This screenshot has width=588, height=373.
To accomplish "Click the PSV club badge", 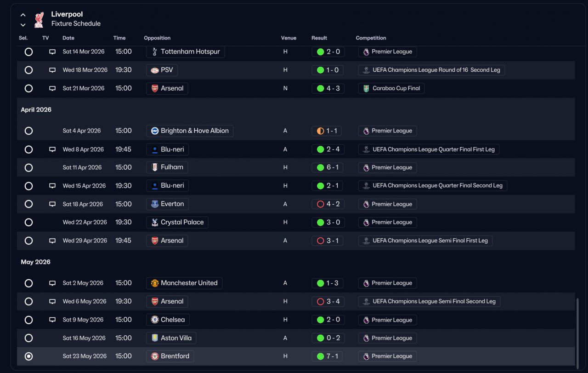I will pos(155,70).
